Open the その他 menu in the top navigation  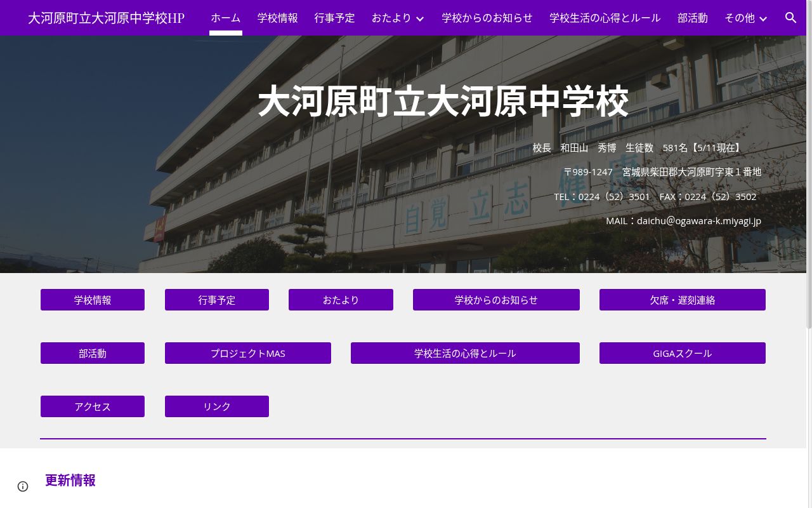coord(740,18)
